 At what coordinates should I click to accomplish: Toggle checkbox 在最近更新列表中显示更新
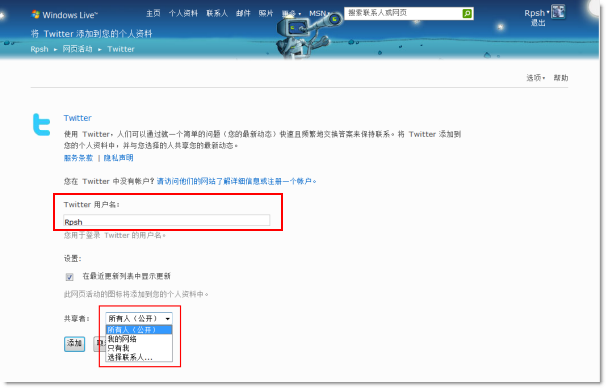pyautogui.click(x=70, y=277)
